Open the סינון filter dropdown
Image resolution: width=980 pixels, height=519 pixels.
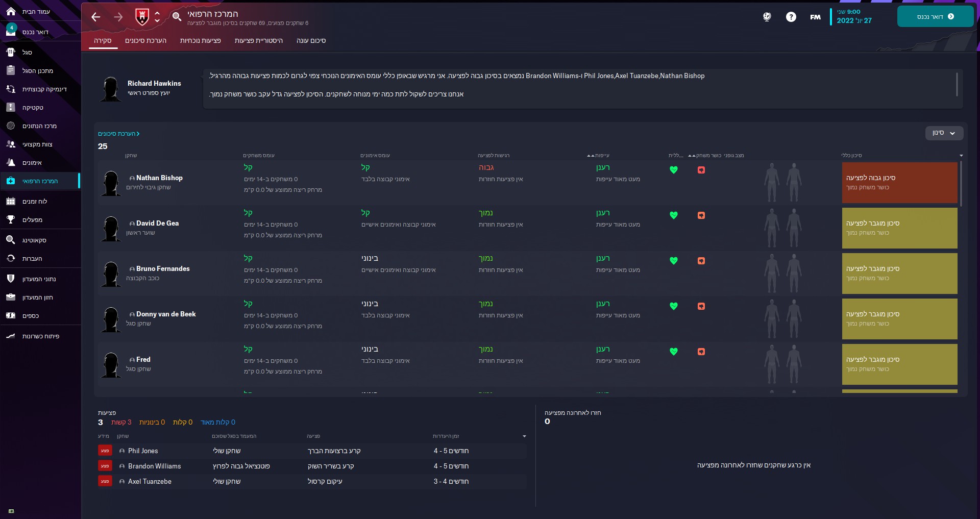(x=944, y=133)
